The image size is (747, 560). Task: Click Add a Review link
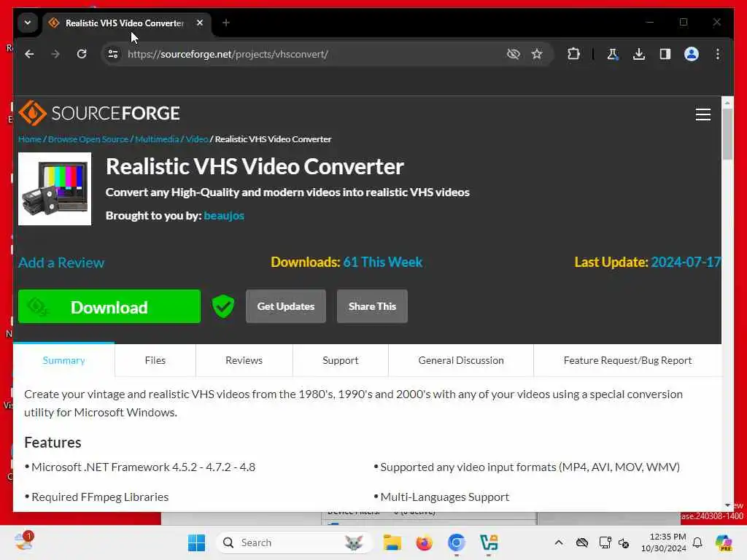pyautogui.click(x=61, y=262)
